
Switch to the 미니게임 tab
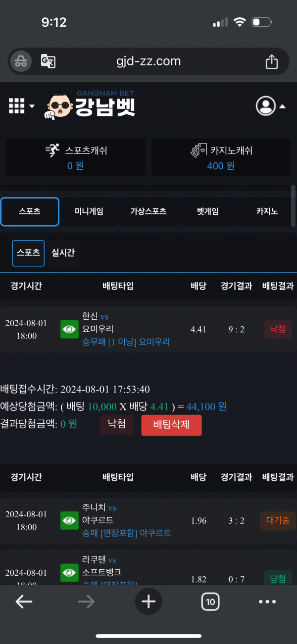[x=89, y=211]
